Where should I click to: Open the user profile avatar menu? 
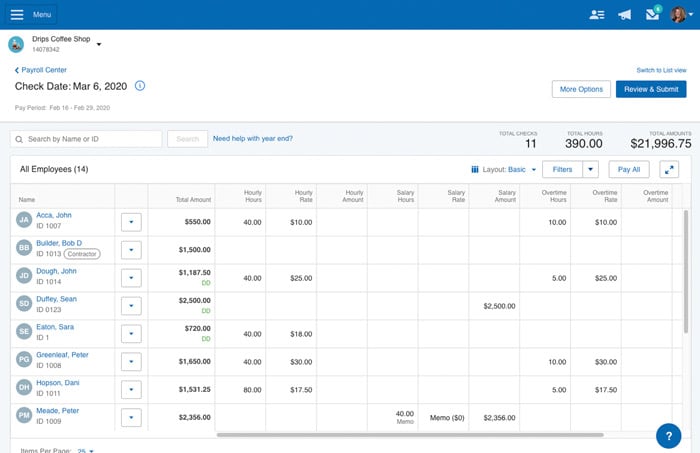click(682, 15)
